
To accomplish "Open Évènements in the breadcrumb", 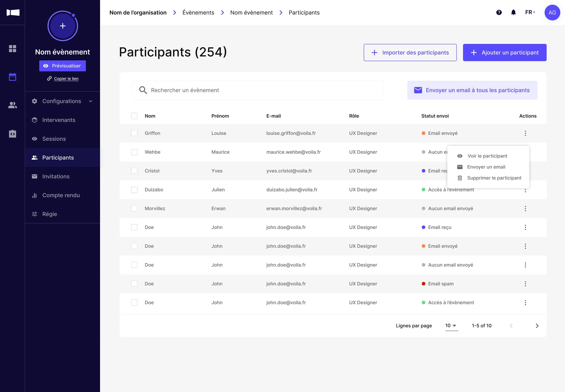I will point(198,12).
